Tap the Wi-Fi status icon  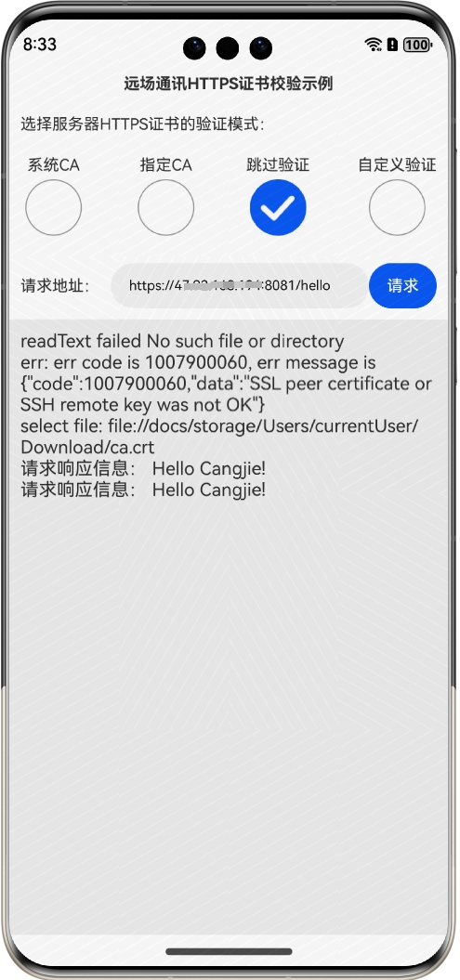[374, 45]
